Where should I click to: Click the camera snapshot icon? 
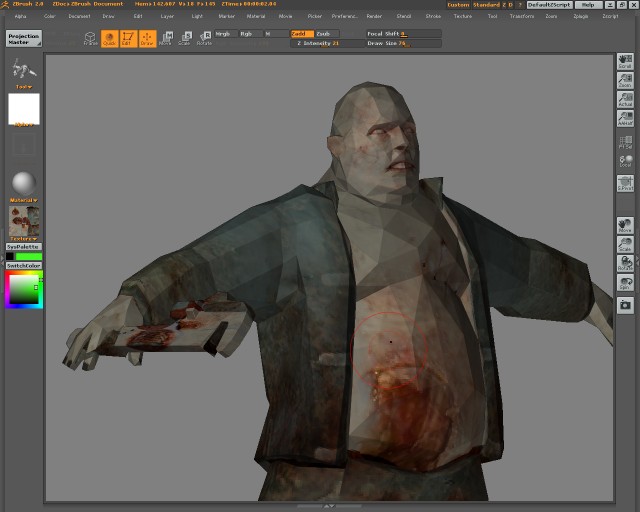click(x=625, y=305)
